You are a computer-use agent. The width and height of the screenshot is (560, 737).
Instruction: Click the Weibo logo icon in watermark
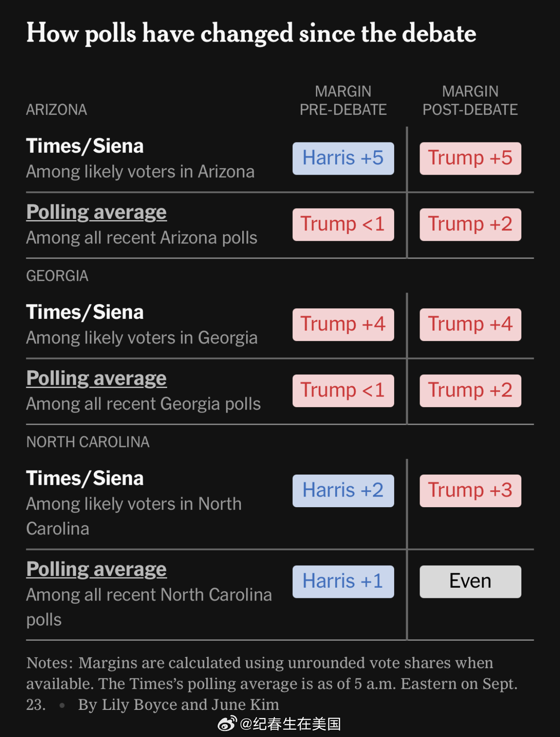click(x=227, y=724)
